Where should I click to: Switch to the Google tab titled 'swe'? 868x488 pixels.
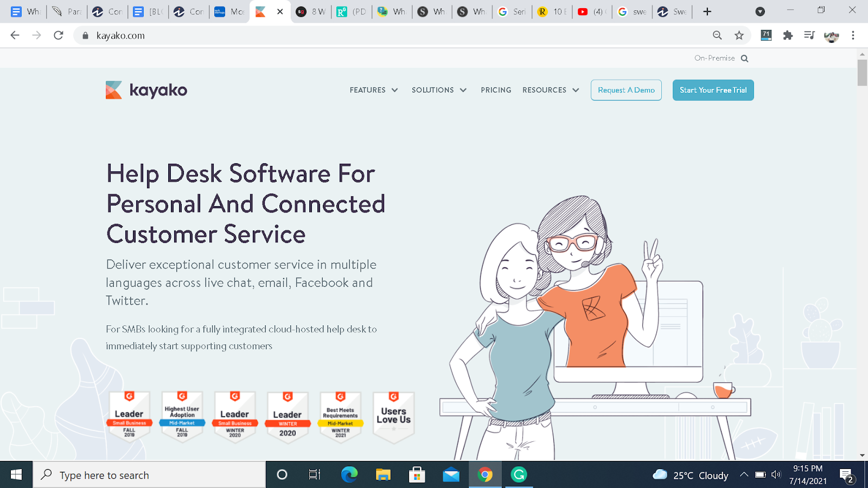point(631,11)
